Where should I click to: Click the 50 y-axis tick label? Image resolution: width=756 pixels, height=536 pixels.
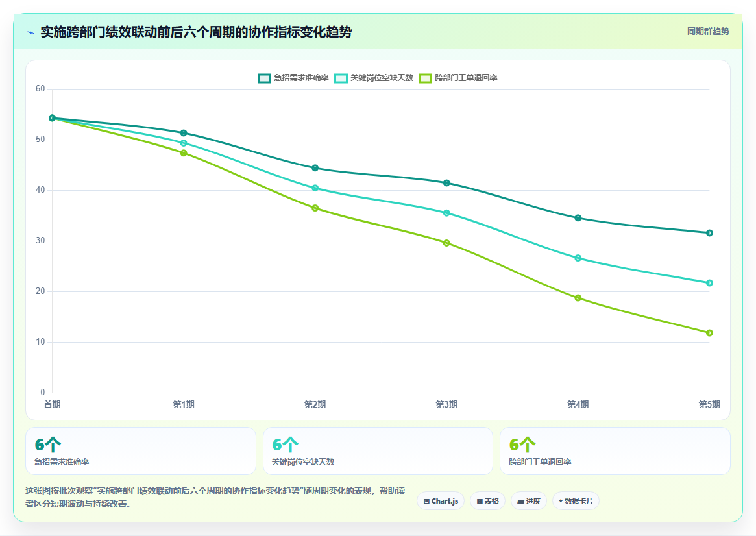click(40, 140)
